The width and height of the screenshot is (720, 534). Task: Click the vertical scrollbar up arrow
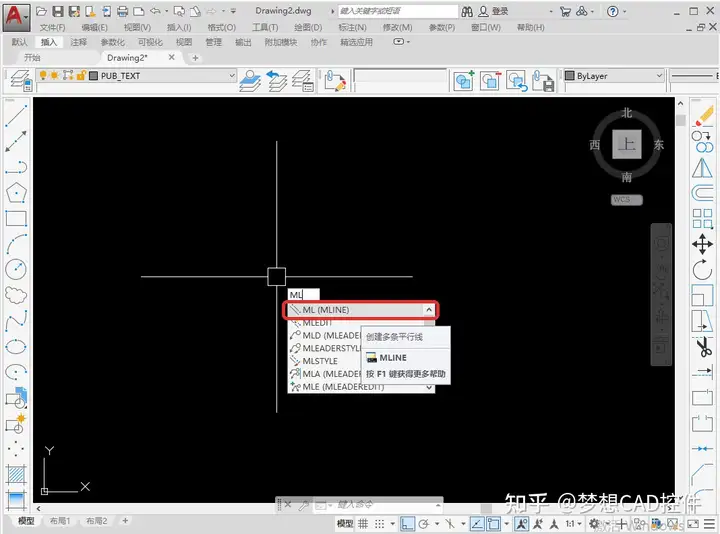tap(681, 103)
